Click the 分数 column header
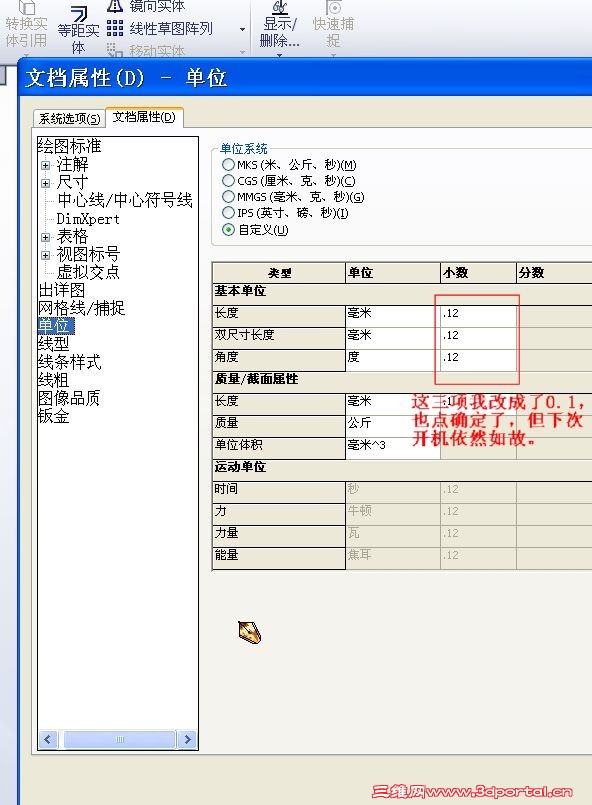Screen dimensions: 592x805 [x=554, y=273]
